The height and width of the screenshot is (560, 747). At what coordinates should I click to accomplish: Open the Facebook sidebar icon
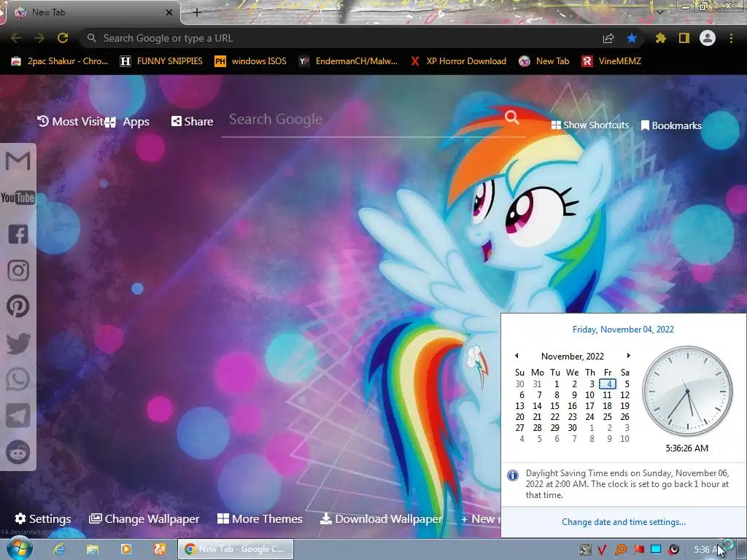18,234
